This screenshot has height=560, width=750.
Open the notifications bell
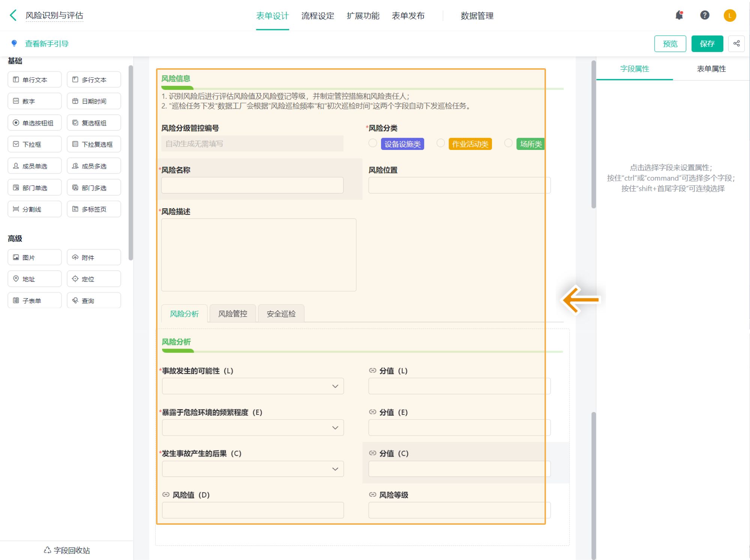(679, 15)
